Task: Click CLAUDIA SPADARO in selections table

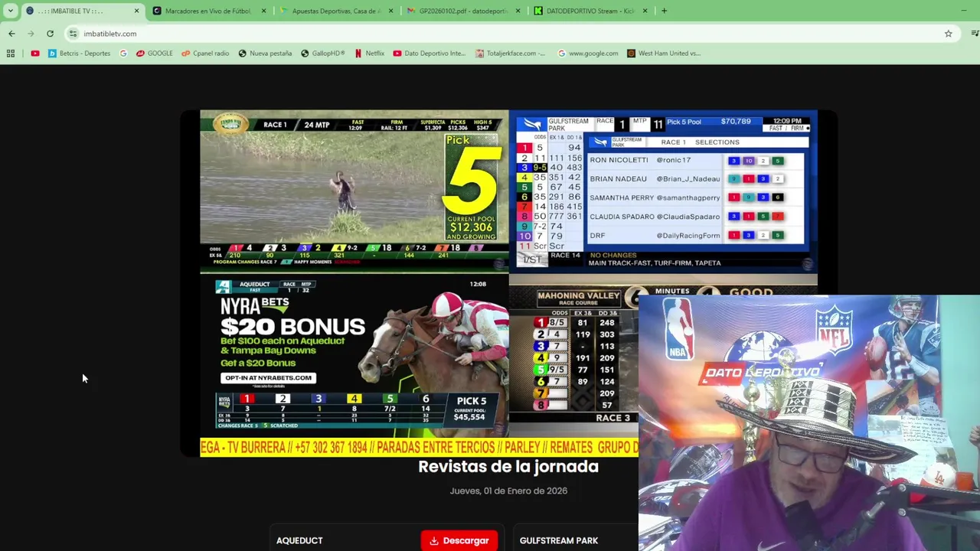Action: click(x=622, y=217)
